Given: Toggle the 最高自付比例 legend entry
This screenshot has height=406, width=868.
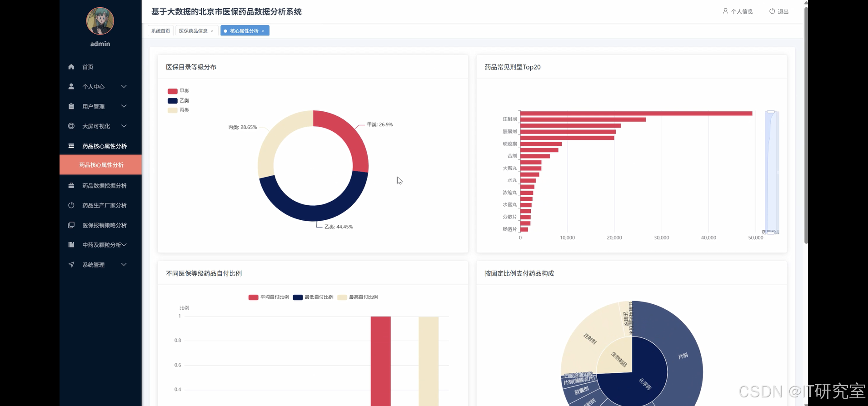Looking at the screenshot, I should 358,297.
